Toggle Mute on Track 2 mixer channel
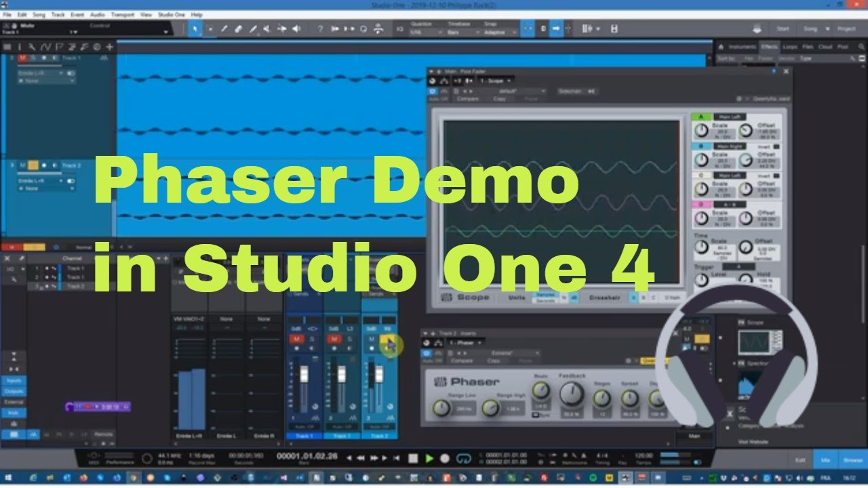868x488 pixels. pyautogui.click(x=371, y=339)
